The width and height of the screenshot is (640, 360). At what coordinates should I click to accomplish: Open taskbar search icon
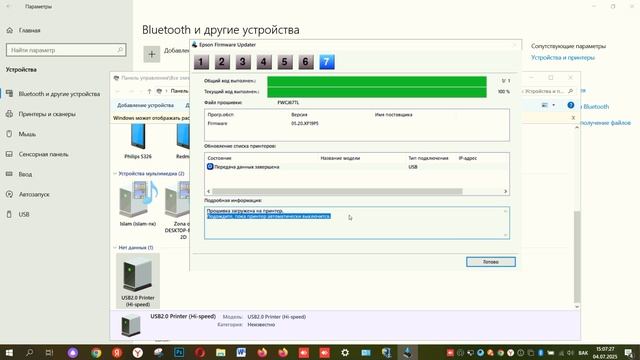click(x=29, y=353)
